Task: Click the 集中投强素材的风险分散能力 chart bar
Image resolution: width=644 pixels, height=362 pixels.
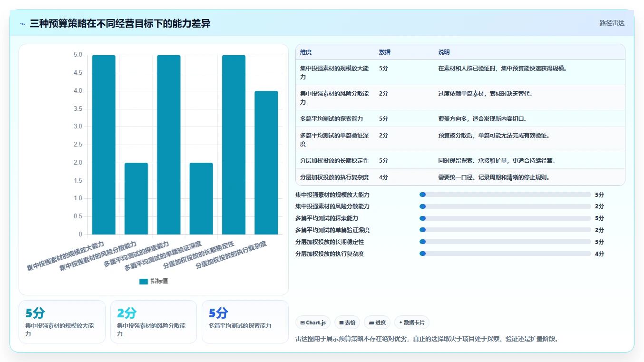Action: tap(136, 198)
